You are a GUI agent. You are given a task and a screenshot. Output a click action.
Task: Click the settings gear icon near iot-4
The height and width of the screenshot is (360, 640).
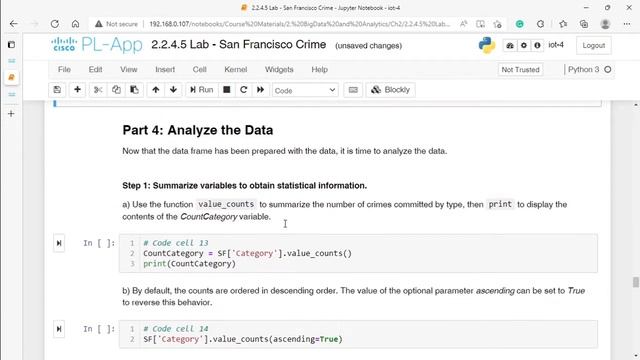[x=524, y=45]
